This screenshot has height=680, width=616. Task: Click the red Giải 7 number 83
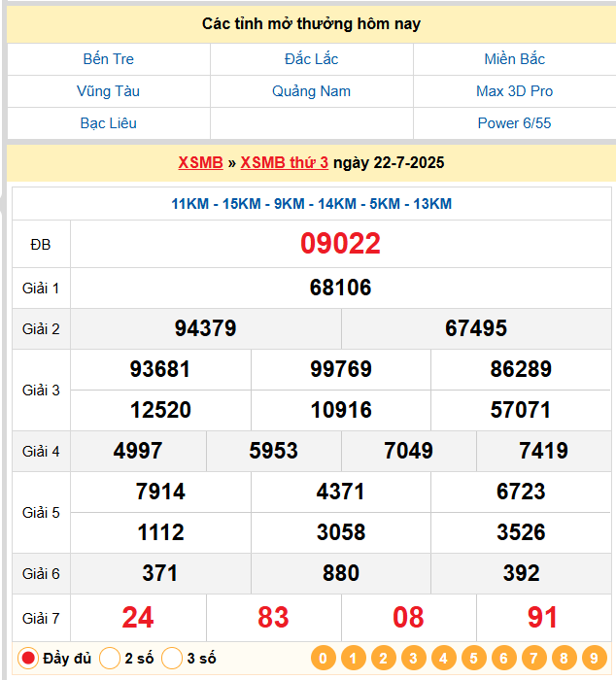coord(273,618)
